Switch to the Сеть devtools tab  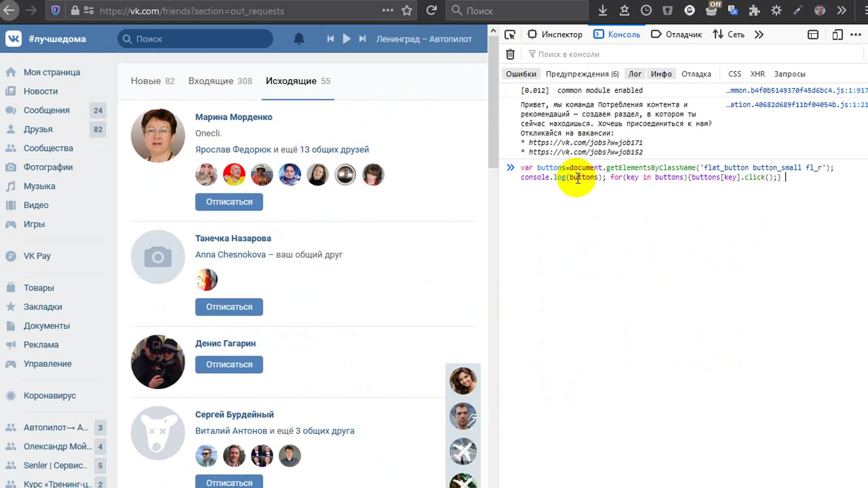pyautogui.click(x=729, y=34)
